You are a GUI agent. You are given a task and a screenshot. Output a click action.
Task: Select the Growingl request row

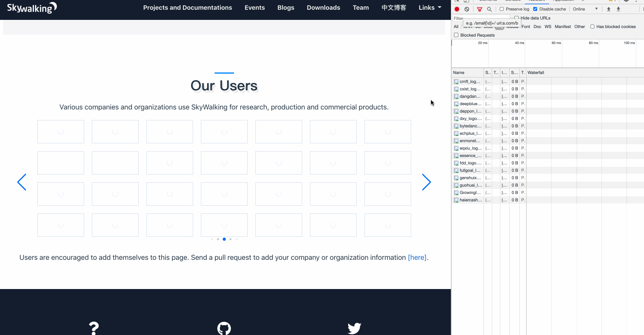(548, 192)
